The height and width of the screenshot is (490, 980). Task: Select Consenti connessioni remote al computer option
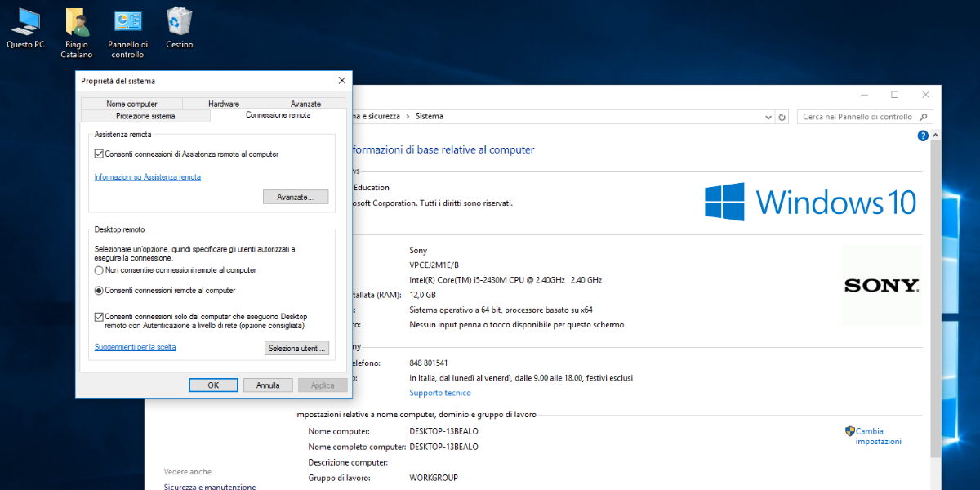(99, 290)
